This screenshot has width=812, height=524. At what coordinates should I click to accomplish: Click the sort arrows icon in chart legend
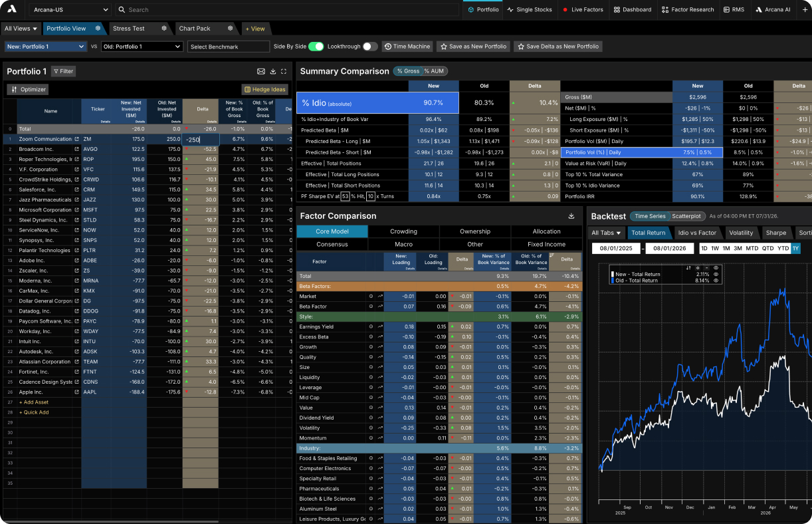pyautogui.click(x=688, y=268)
